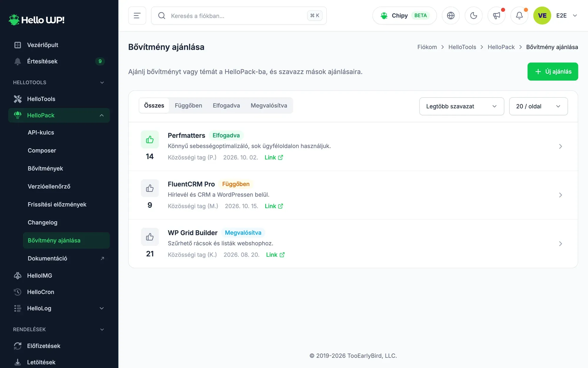The width and height of the screenshot is (588, 368).
Task: Focus the Keresés a fiókban search field
Action: click(x=239, y=16)
